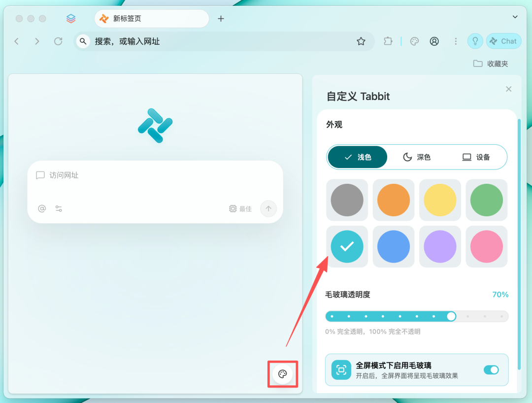Open a new browser tab with plus
The width and height of the screenshot is (532, 403).
pyautogui.click(x=221, y=19)
